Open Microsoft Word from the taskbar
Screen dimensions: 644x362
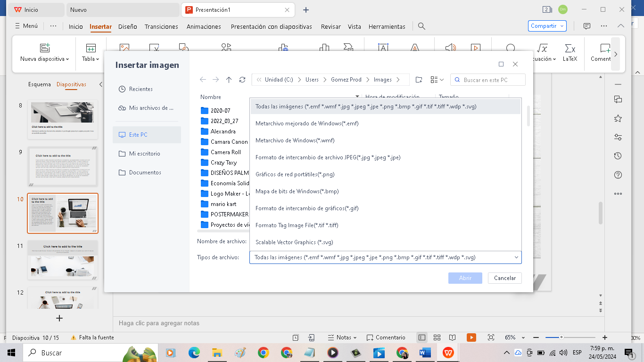tap(425, 352)
